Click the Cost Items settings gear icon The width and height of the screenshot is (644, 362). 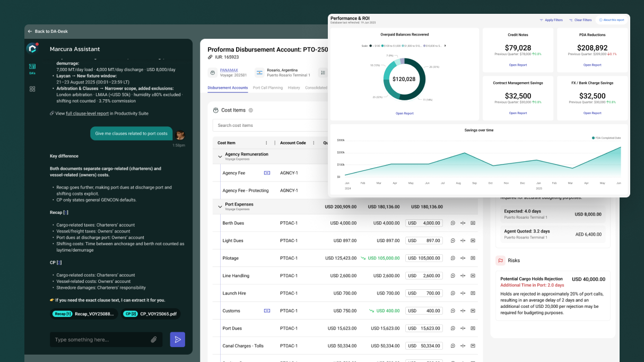point(251,110)
